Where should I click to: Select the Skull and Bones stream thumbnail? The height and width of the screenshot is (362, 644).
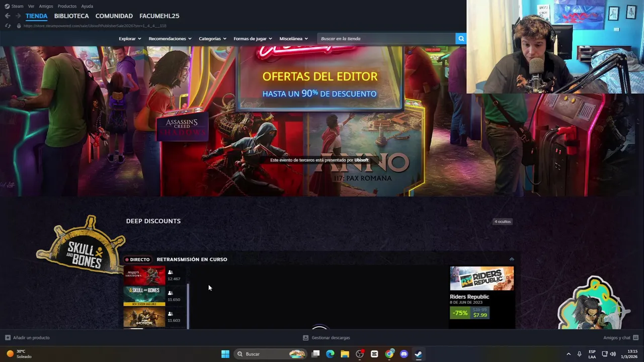[144, 297]
